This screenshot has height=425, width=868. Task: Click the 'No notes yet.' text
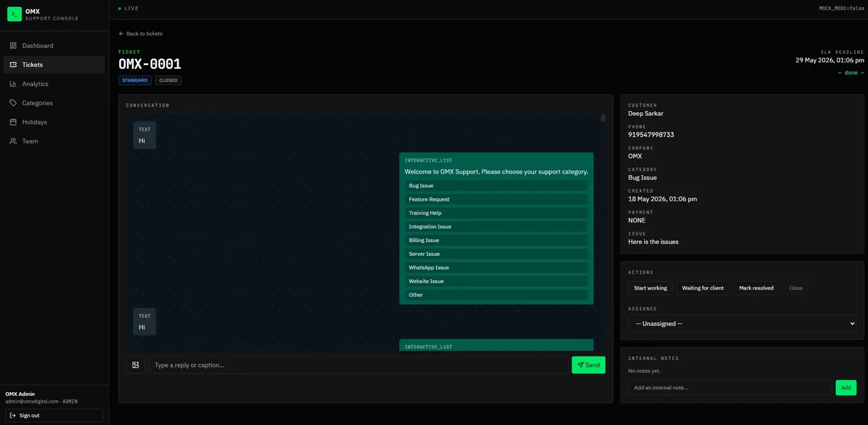(644, 371)
